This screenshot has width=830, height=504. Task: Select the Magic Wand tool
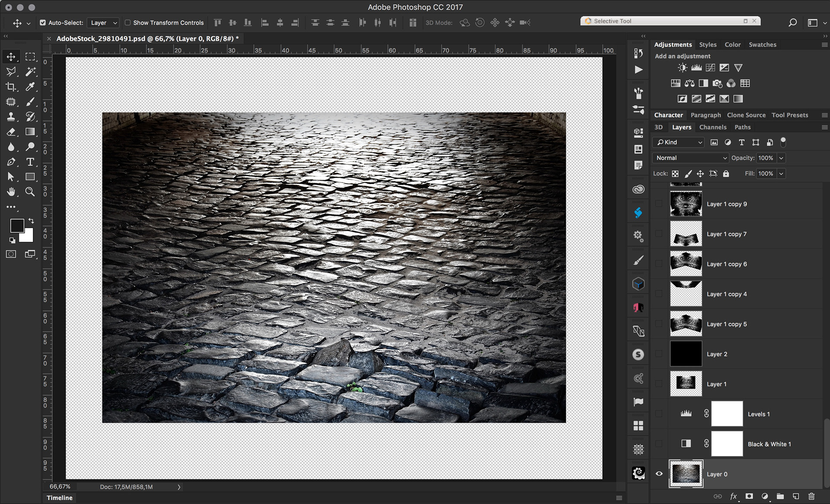(30, 72)
